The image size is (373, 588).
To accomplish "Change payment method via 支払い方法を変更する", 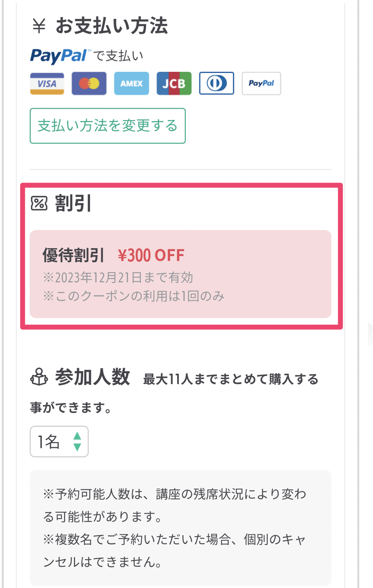I will point(108,126).
